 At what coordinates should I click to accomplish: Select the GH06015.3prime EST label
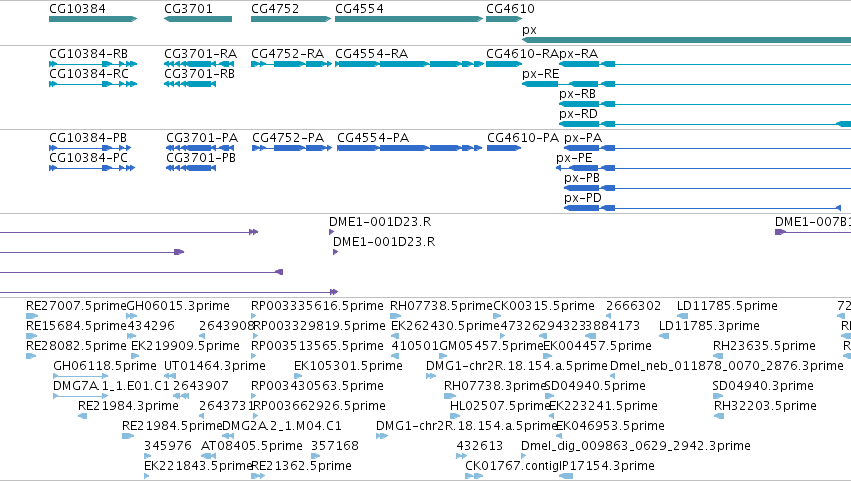[178, 306]
